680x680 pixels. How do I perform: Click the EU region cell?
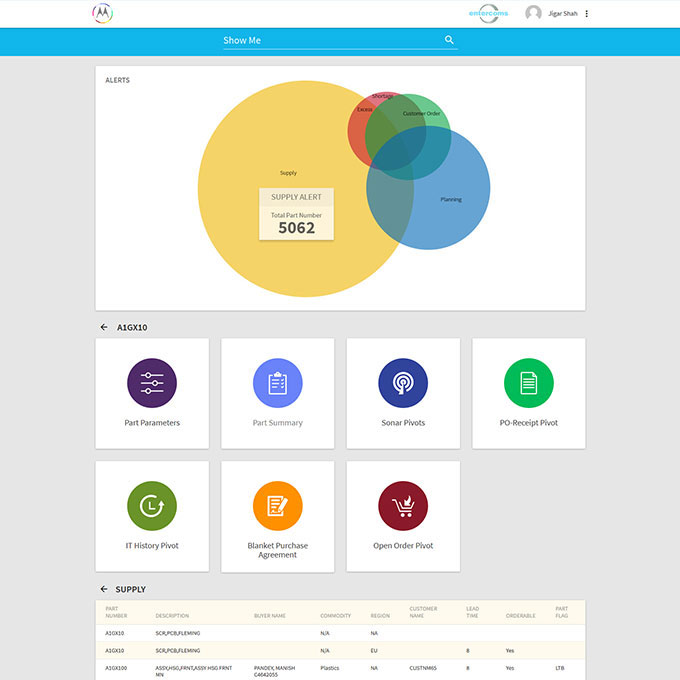pyautogui.click(x=374, y=651)
